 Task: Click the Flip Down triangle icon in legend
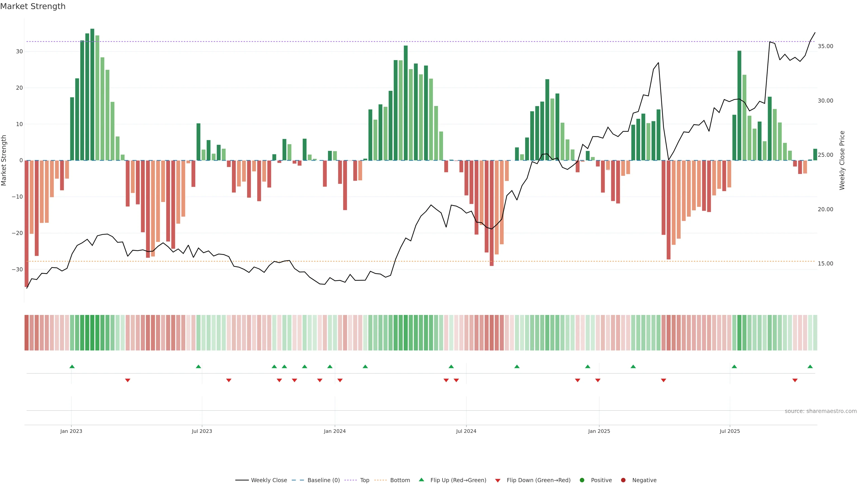tap(498, 481)
